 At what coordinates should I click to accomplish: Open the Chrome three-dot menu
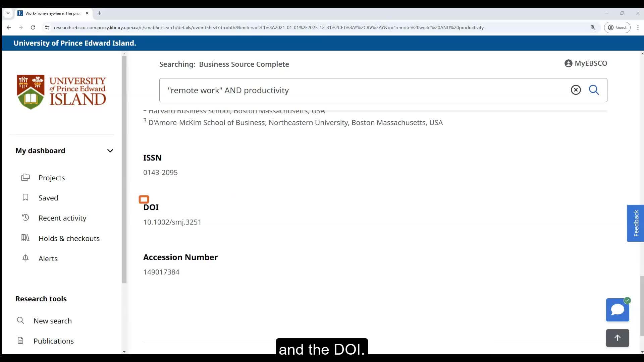click(x=638, y=27)
